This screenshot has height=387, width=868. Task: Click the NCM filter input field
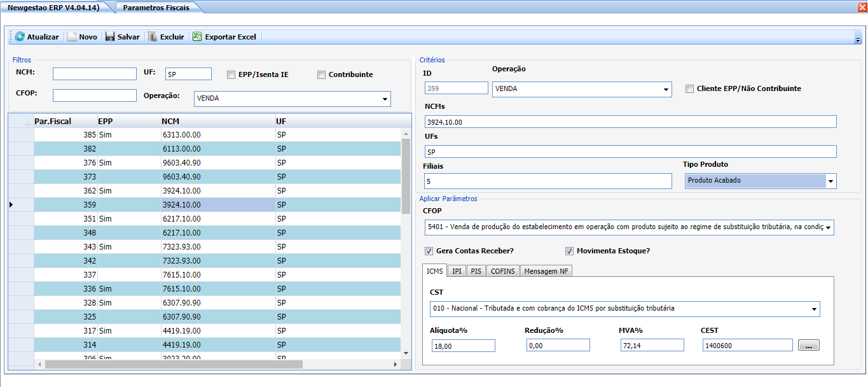[x=95, y=74]
